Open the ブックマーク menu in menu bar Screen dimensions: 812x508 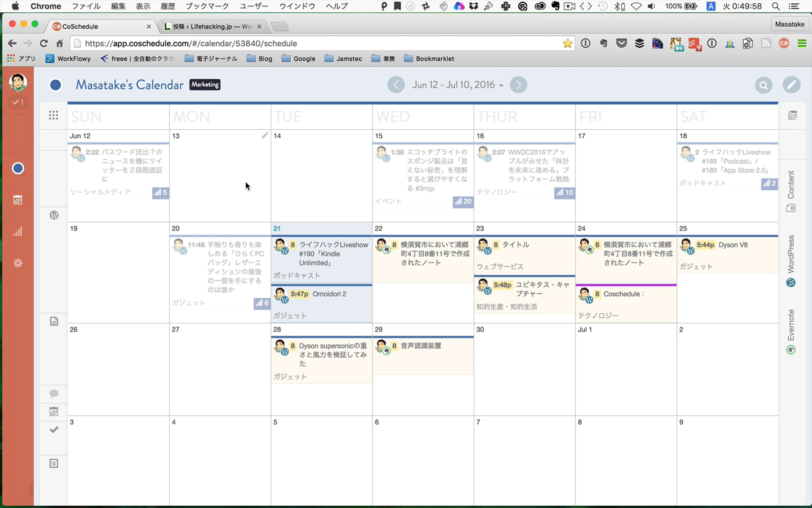pyautogui.click(x=207, y=6)
